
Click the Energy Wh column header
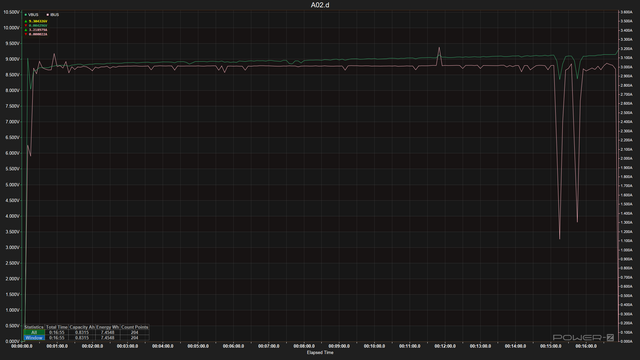[x=108, y=327]
